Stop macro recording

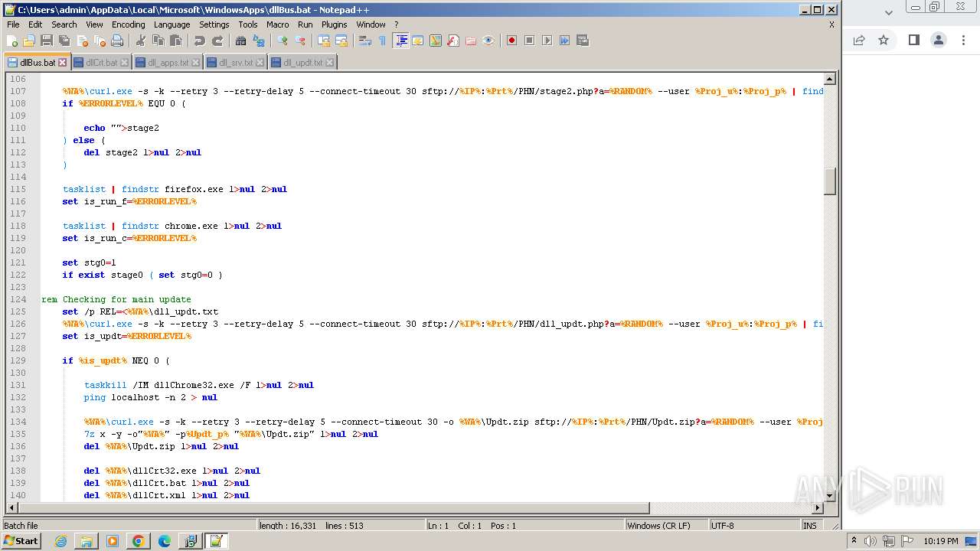point(530,41)
